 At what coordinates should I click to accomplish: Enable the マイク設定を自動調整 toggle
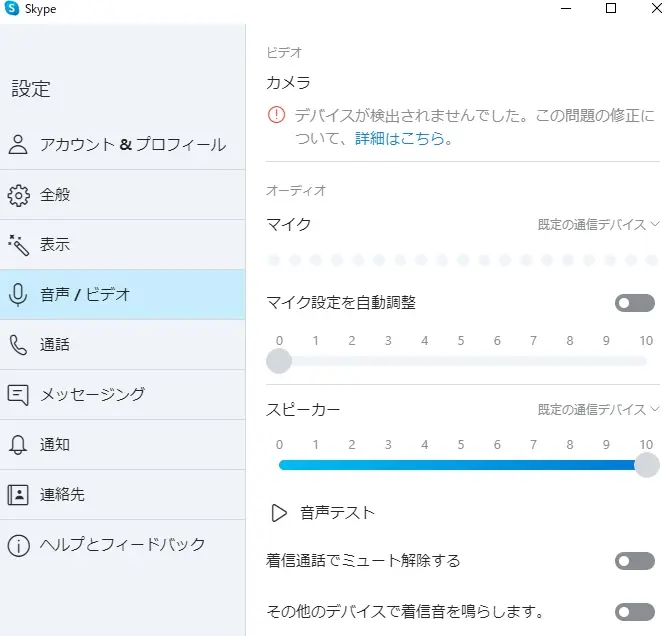pyautogui.click(x=635, y=303)
